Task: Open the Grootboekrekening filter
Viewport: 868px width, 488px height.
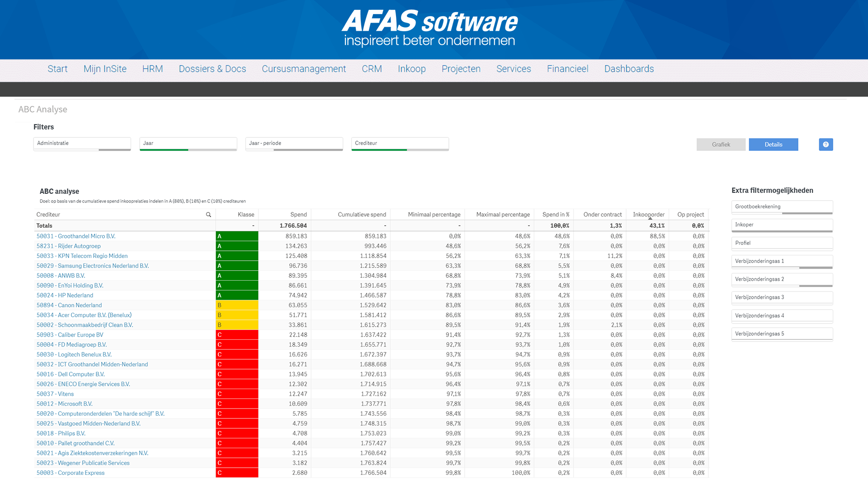Action: click(x=782, y=207)
